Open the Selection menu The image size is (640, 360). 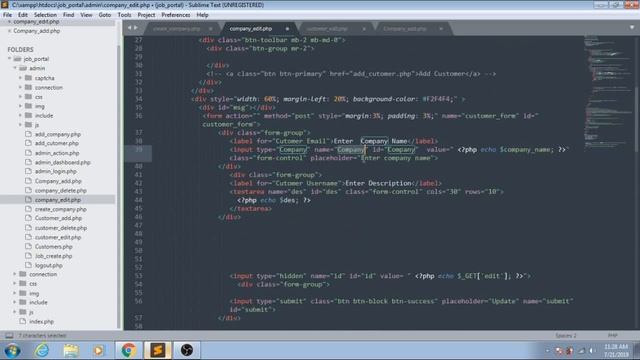tap(45, 15)
